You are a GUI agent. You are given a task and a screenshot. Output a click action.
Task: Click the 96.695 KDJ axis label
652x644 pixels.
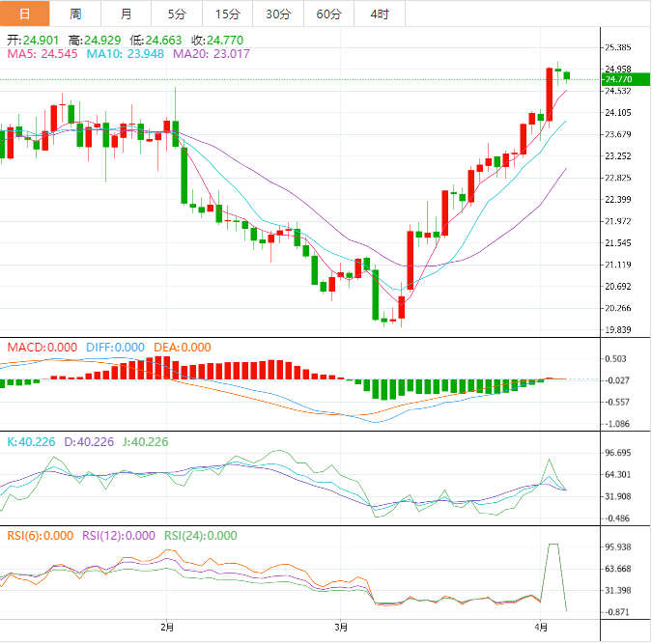click(618, 453)
